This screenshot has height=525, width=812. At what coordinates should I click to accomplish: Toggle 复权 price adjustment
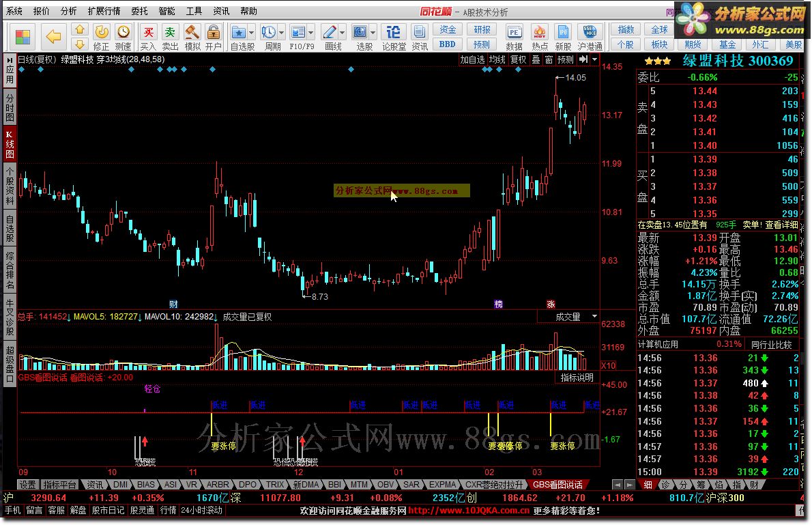point(519,59)
